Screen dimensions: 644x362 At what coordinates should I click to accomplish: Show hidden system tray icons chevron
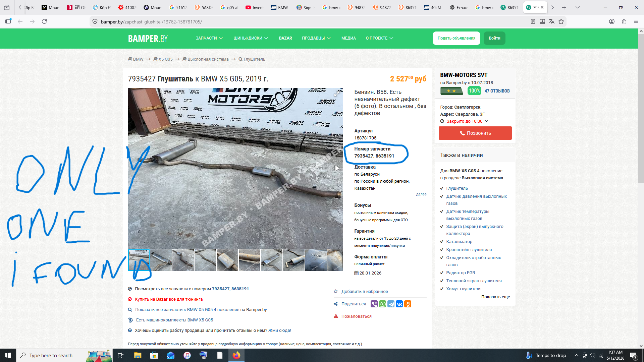click(x=576, y=355)
